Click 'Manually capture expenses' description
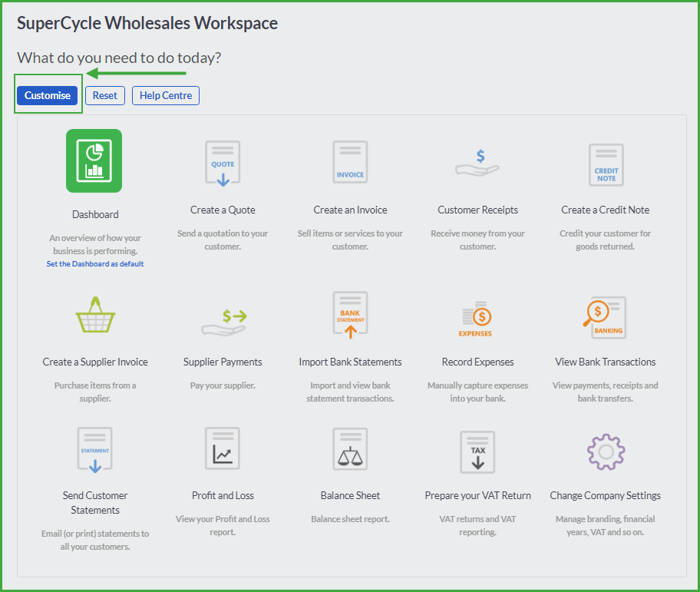This screenshot has height=592, width=700. [477, 392]
